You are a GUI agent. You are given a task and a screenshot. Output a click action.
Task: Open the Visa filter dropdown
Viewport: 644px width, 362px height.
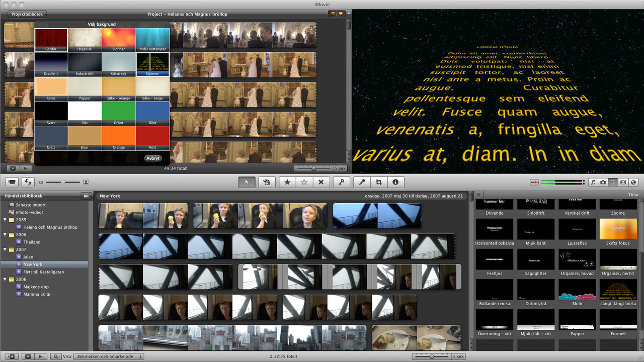(x=108, y=356)
